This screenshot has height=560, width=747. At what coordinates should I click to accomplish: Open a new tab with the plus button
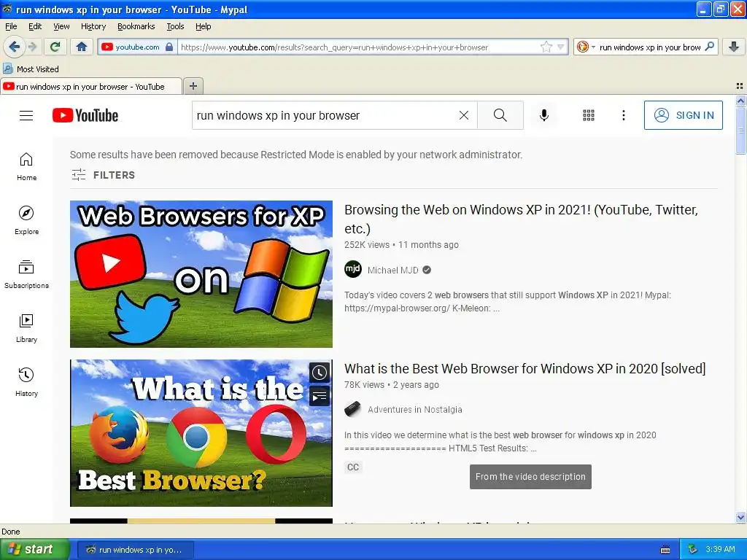(x=193, y=86)
